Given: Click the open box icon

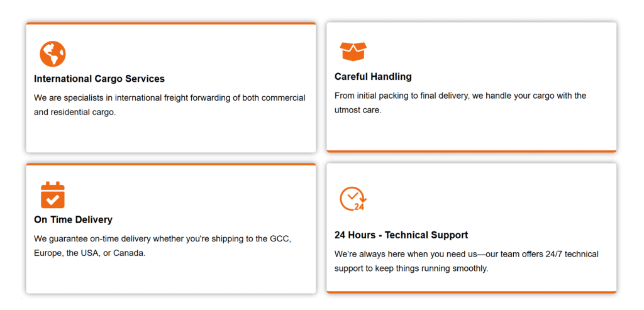Looking at the screenshot, I should 353,51.
